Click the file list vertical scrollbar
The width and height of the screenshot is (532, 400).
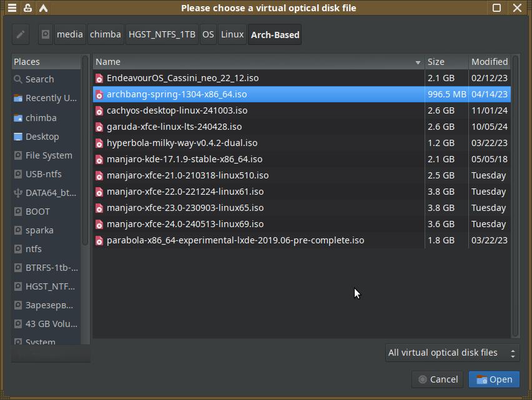point(515,196)
